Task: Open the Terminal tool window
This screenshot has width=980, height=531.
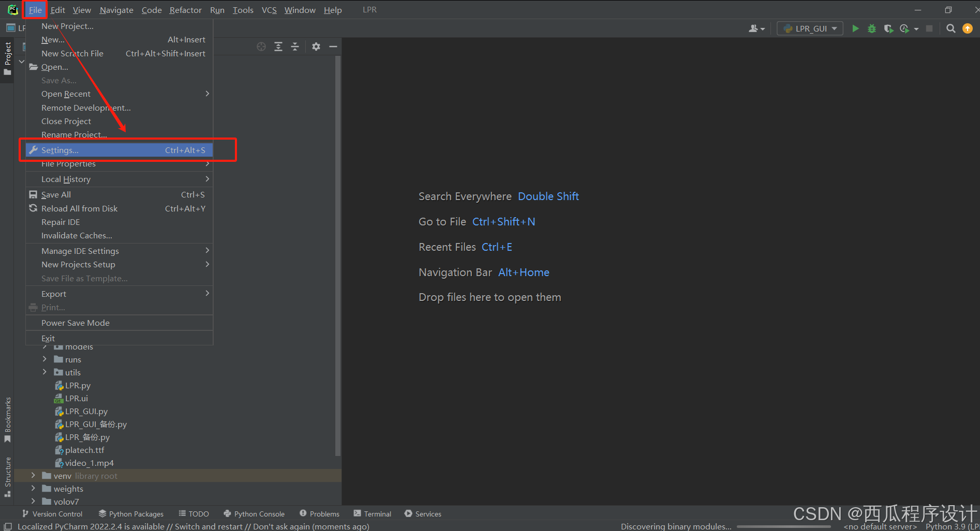Action: point(373,513)
